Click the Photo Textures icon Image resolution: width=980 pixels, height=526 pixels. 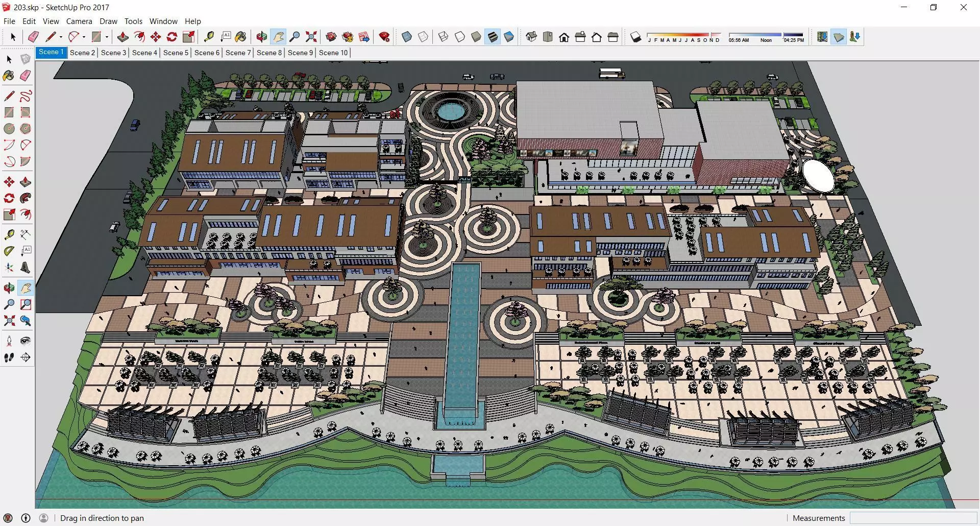point(855,37)
